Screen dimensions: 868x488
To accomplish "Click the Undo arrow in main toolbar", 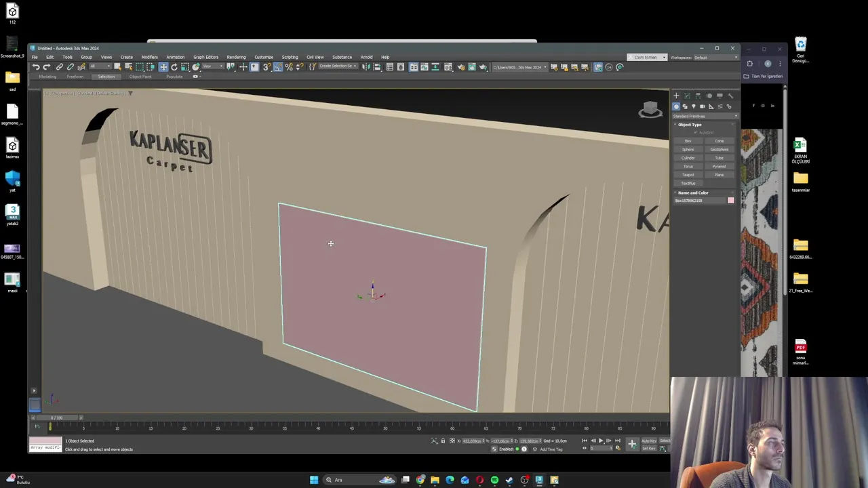I will (36, 66).
